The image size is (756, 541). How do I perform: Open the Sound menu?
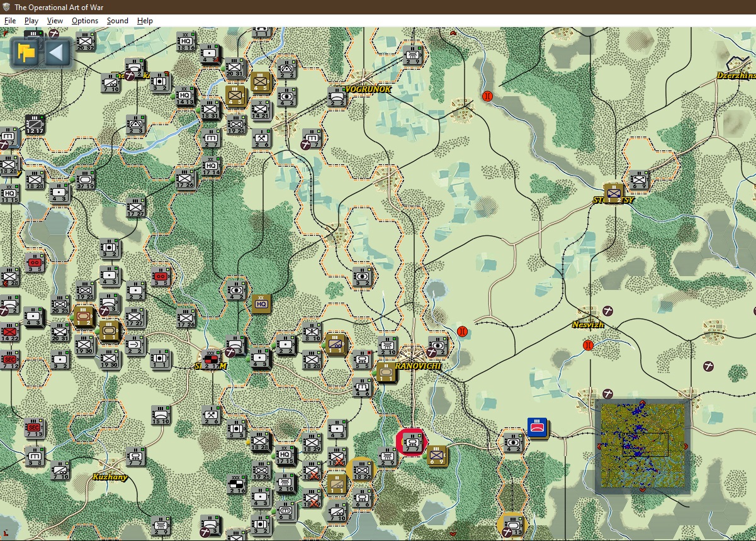click(x=118, y=21)
